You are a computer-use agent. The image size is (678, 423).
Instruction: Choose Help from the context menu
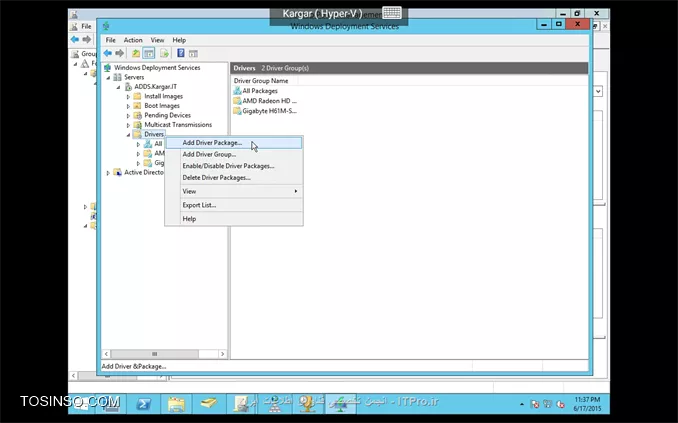tap(234, 219)
